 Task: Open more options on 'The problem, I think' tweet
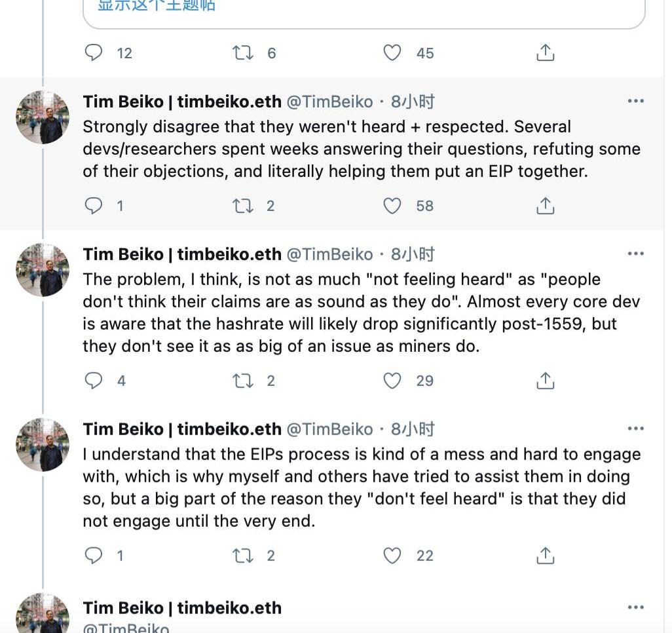(x=635, y=254)
